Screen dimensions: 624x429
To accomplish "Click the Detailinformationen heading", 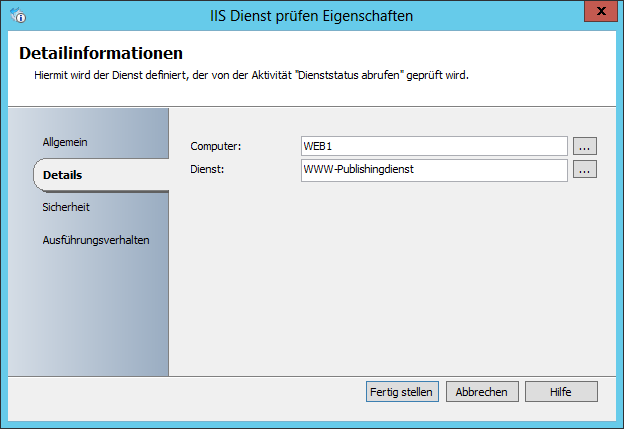I will click(x=101, y=53).
